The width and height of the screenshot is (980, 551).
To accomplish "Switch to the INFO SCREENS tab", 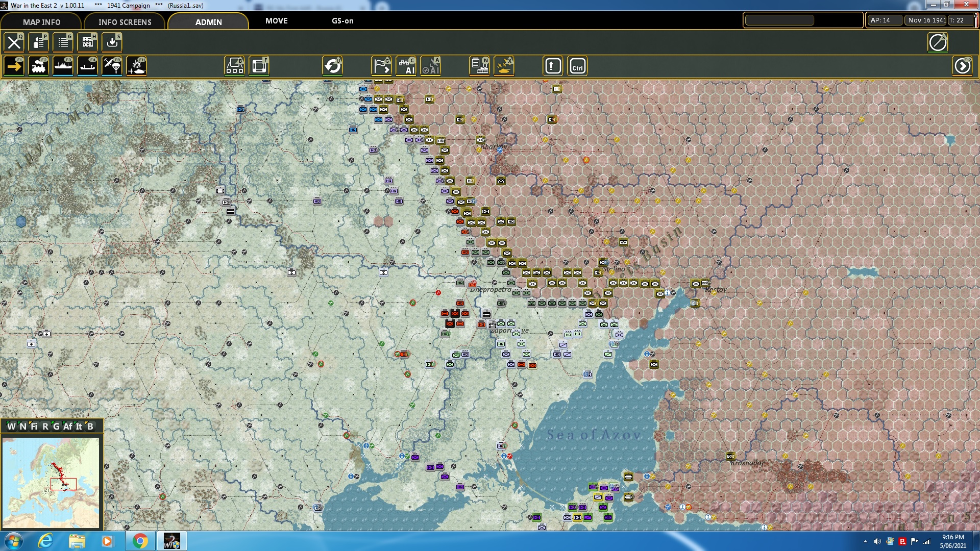I will point(125,22).
